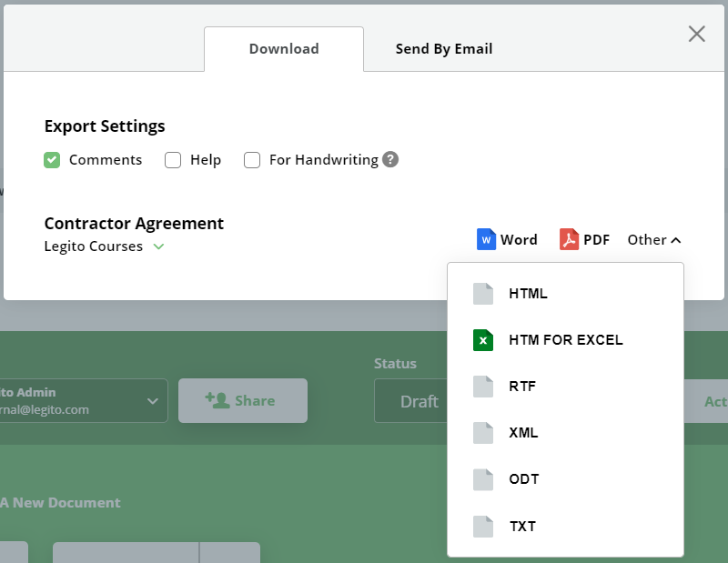Screen dimensions: 728x563
Task: Open the Legito Admin user dropdown
Action: point(84,400)
